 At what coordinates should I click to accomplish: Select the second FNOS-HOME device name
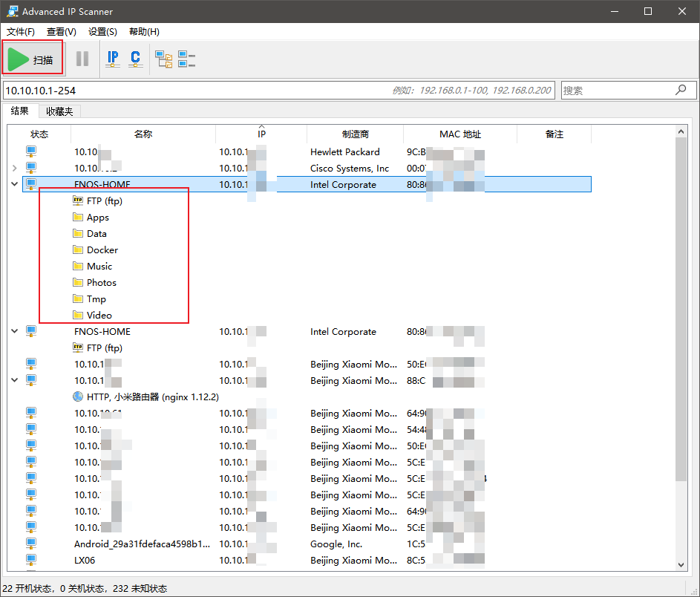102,332
